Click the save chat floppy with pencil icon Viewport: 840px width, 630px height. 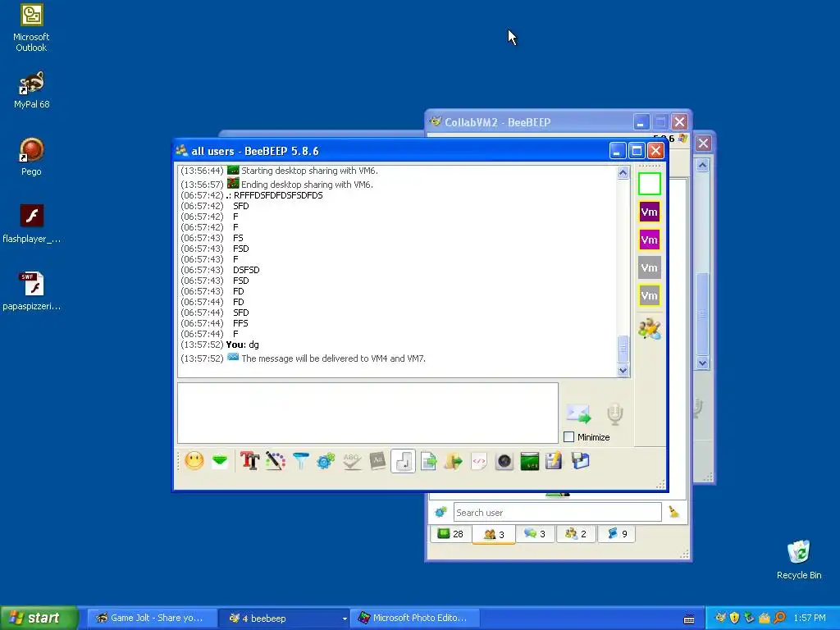click(x=555, y=461)
